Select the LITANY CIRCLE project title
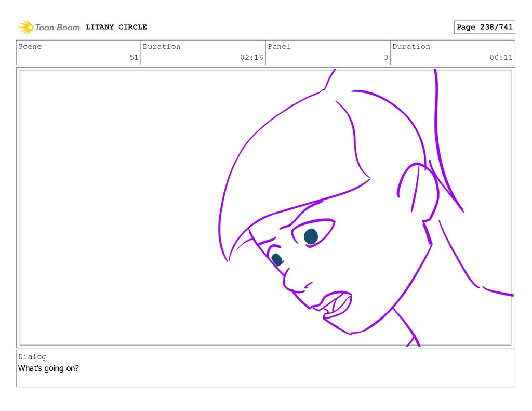This screenshot has height=411, width=532. [116, 27]
